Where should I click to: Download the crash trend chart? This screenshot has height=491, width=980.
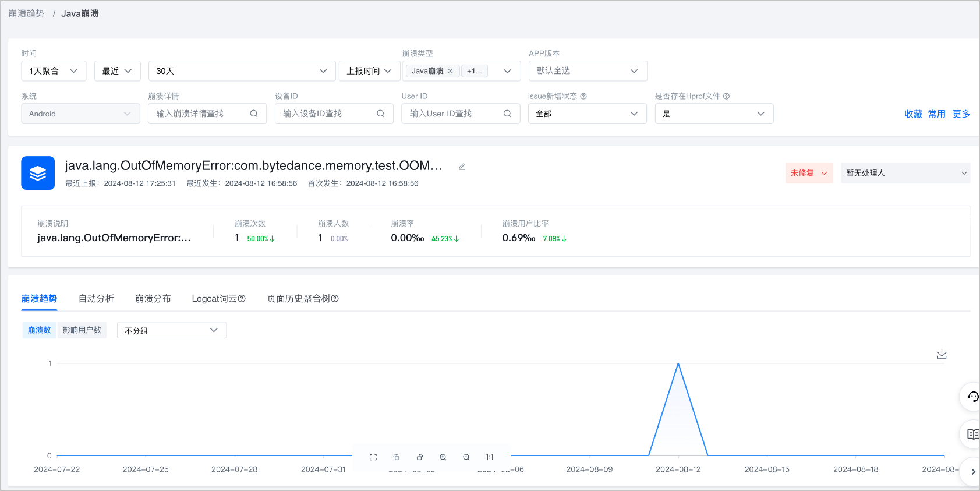942,354
